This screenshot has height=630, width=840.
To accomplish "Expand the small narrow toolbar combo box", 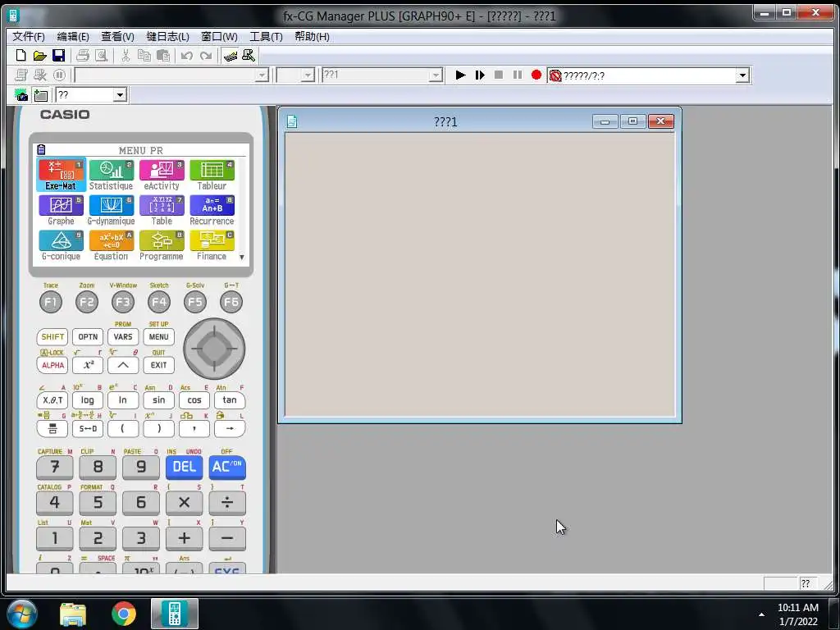I will tap(308, 75).
